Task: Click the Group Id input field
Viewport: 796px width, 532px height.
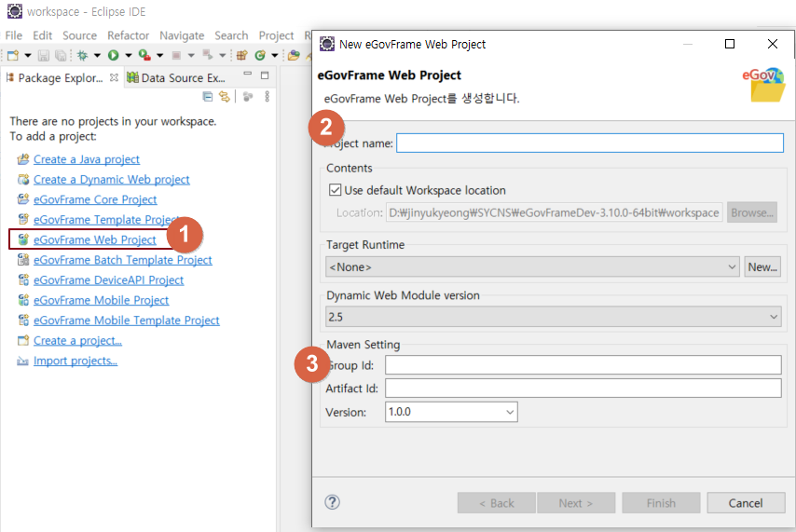Action: click(583, 365)
